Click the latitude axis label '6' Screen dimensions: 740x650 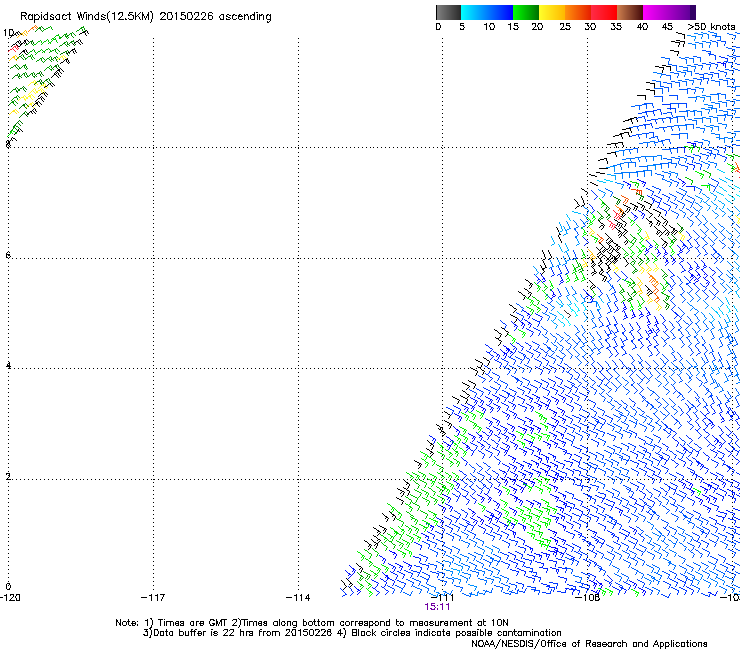[x=8, y=255]
